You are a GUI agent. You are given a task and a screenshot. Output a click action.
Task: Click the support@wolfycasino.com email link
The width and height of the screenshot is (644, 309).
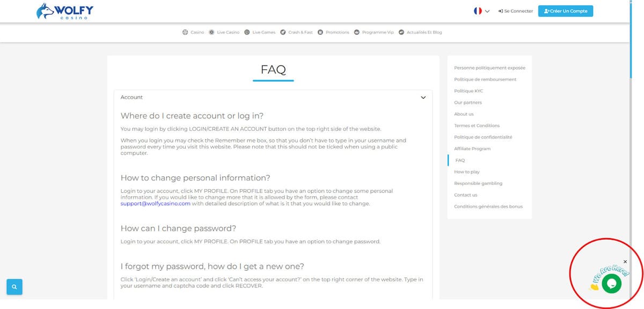coord(156,204)
